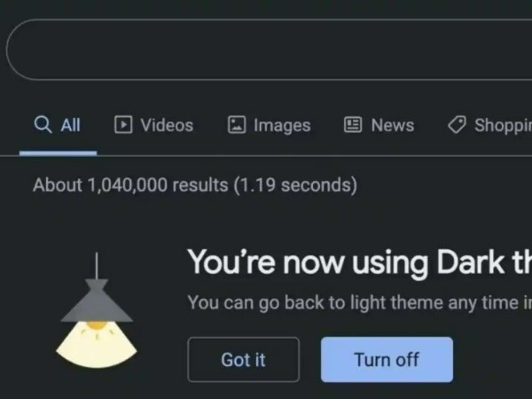Select the All tab label
This screenshot has height=399, width=532.
pyautogui.click(x=70, y=125)
